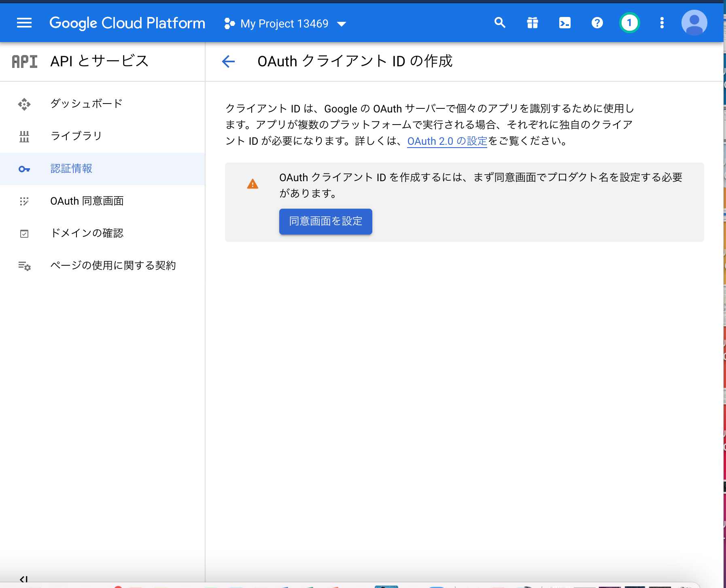Click the back arrow next to OAuth title
This screenshot has width=726, height=588.
(x=228, y=61)
